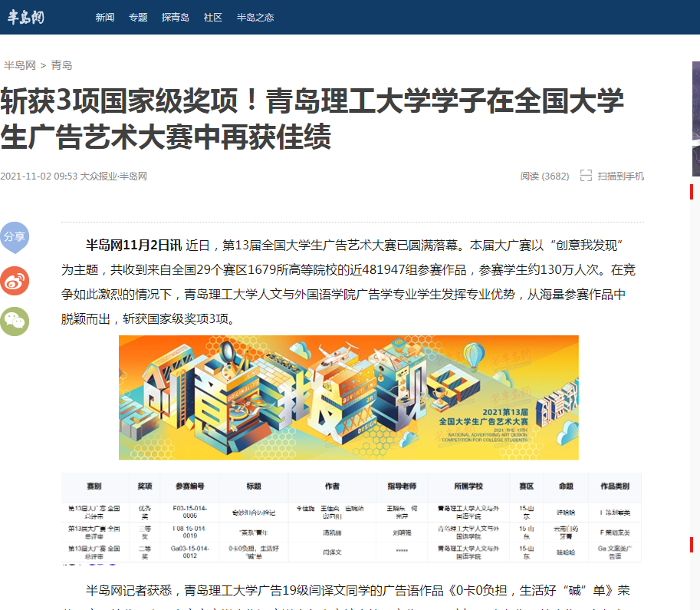The width and height of the screenshot is (700, 610).
Task: Click the QR scan icon beside 扫描到手机
Action: pos(586,176)
